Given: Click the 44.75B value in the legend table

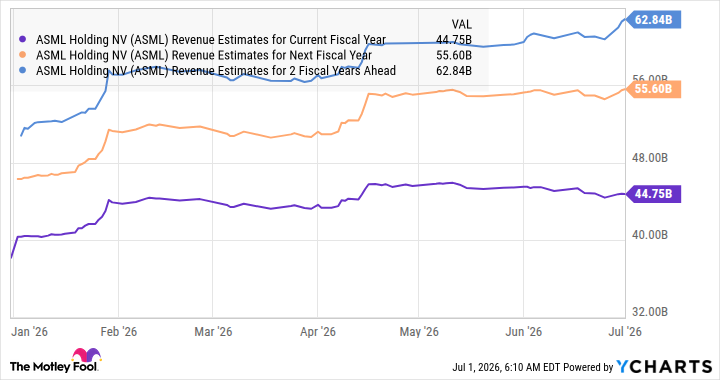Looking at the screenshot, I should point(454,40).
